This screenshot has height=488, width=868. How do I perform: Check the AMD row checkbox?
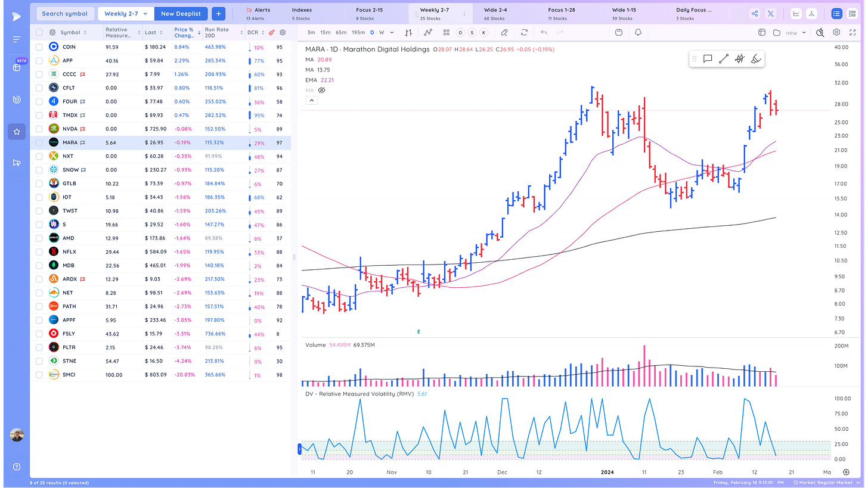point(39,238)
